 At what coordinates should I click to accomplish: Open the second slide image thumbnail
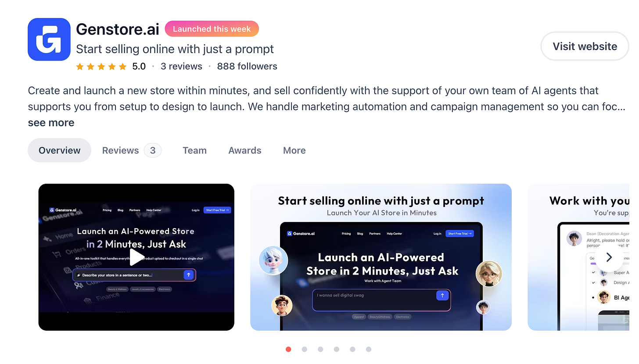point(381,257)
